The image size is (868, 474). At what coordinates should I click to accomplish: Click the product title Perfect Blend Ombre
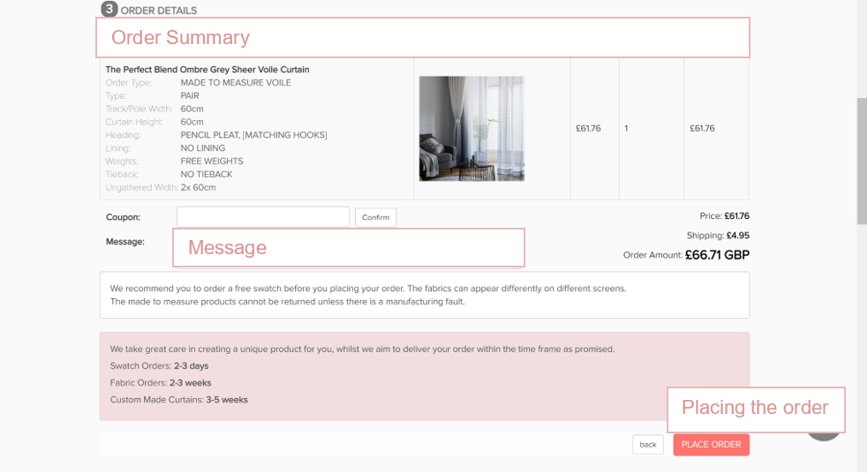pyautogui.click(x=208, y=70)
